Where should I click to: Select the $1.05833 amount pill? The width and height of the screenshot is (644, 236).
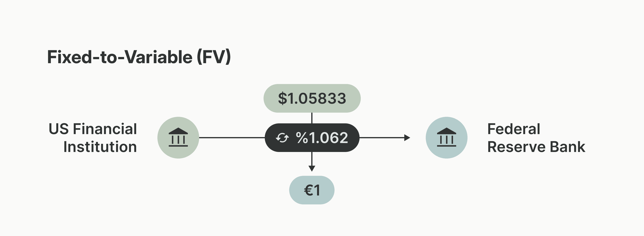coord(312,98)
